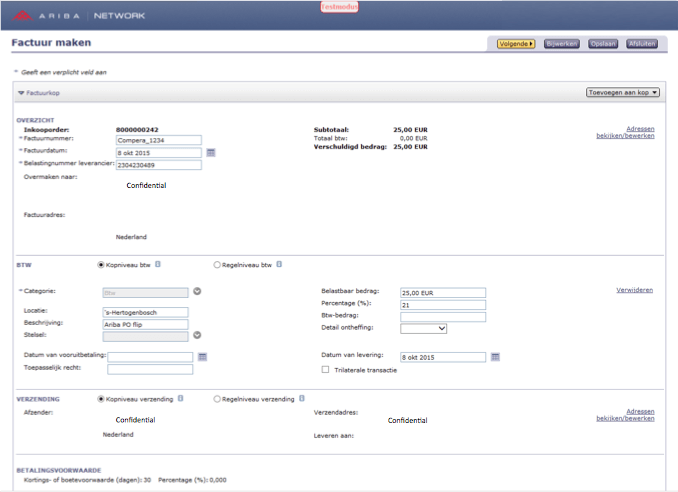
Task: Click the Verschuldigd bedrag 25,00 EUR value
Action: (410, 147)
